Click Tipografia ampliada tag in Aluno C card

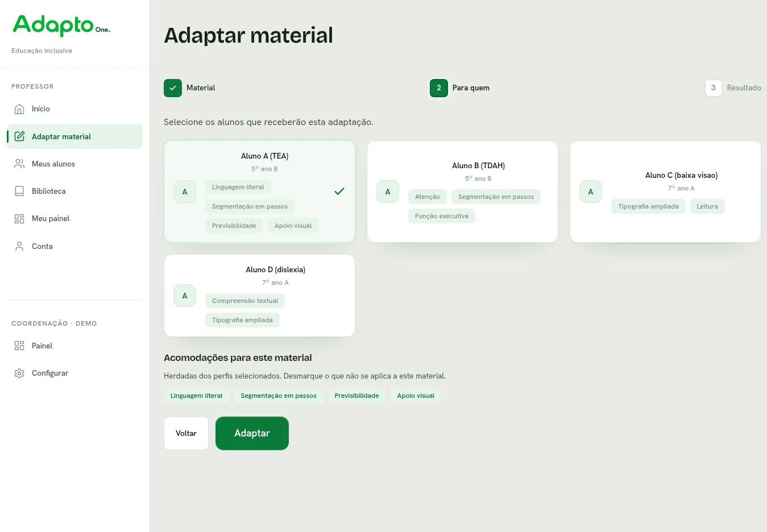pyautogui.click(x=648, y=206)
